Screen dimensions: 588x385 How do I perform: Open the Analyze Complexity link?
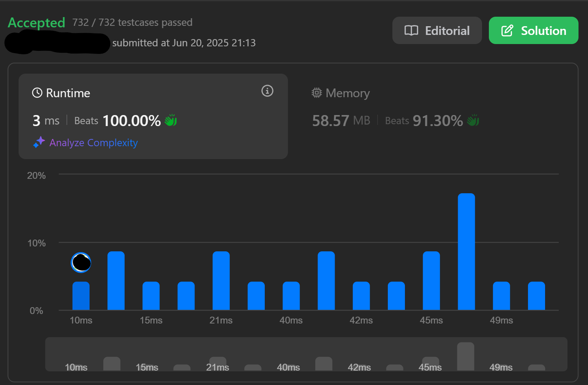pyautogui.click(x=93, y=143)
